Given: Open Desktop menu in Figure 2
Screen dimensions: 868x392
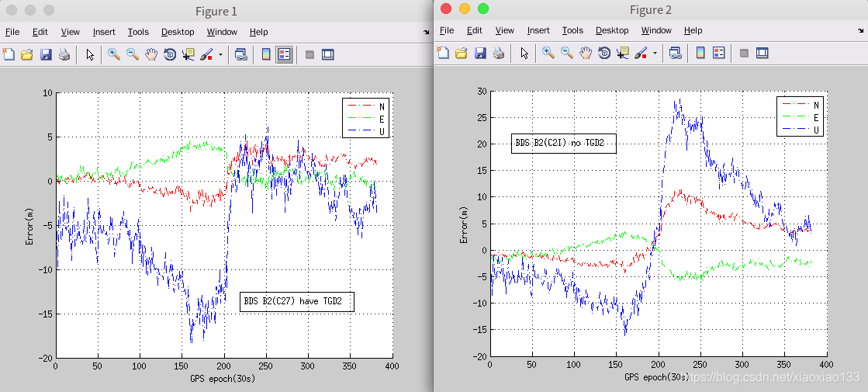Looking at the screenshot, I should (x=612, y=30).
